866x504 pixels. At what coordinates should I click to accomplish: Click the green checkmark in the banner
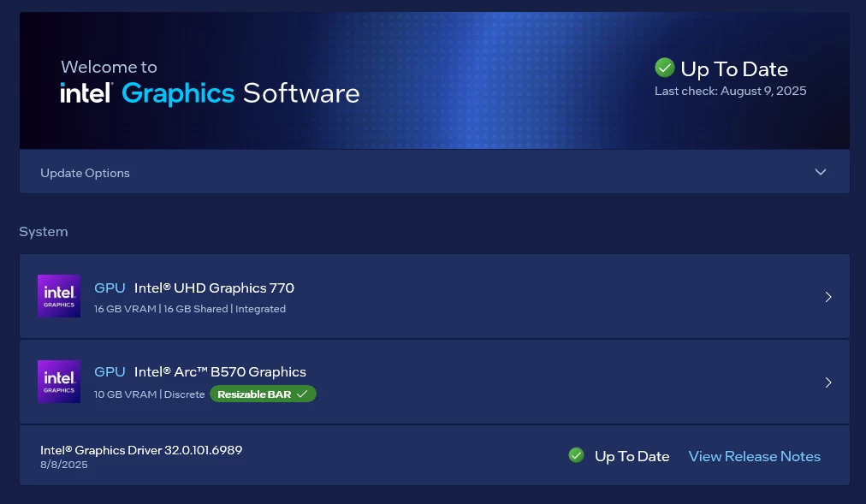point(664,68)
